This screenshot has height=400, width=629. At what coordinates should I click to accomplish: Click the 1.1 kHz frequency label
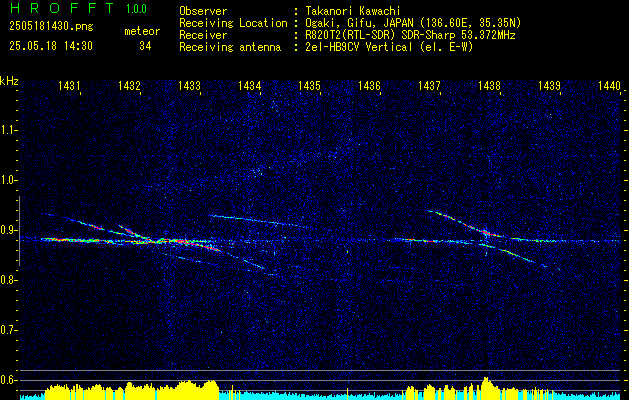(8, 130)
